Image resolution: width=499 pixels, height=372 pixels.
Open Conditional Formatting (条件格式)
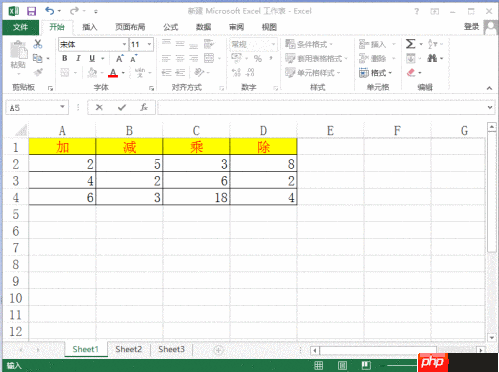coord(309,44)
